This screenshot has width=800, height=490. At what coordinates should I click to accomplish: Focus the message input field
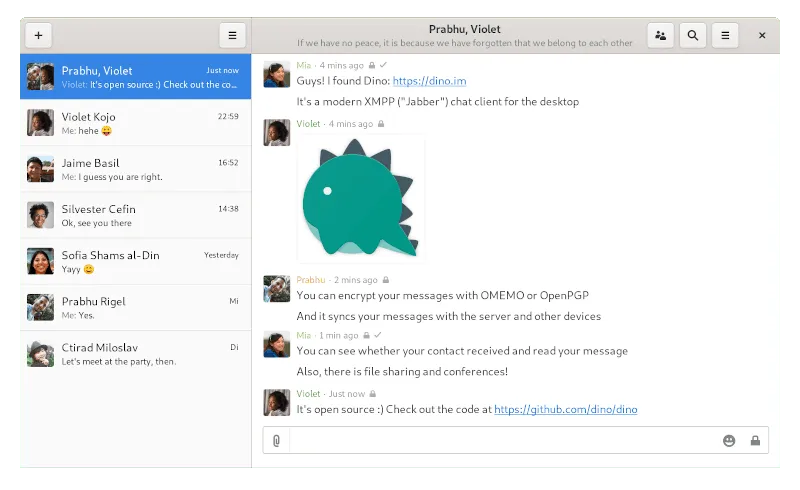point(505,440)
